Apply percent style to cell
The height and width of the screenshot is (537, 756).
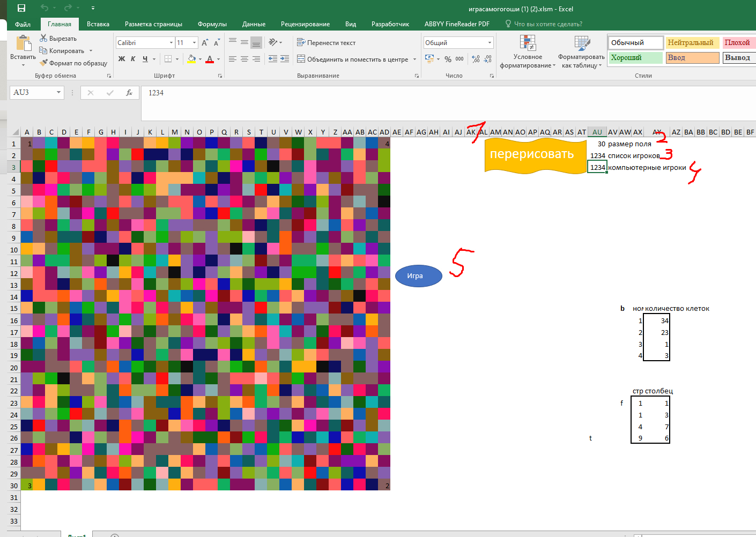tap(448, 59)
